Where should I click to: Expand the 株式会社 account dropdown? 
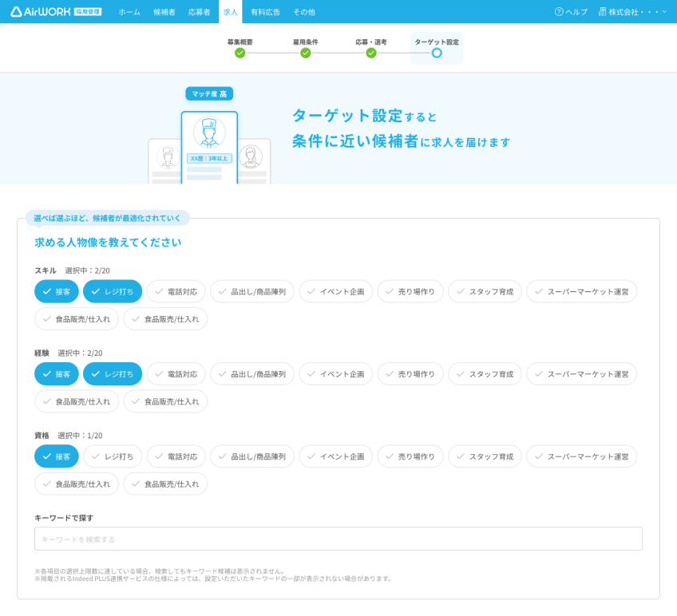pos(632,12)
